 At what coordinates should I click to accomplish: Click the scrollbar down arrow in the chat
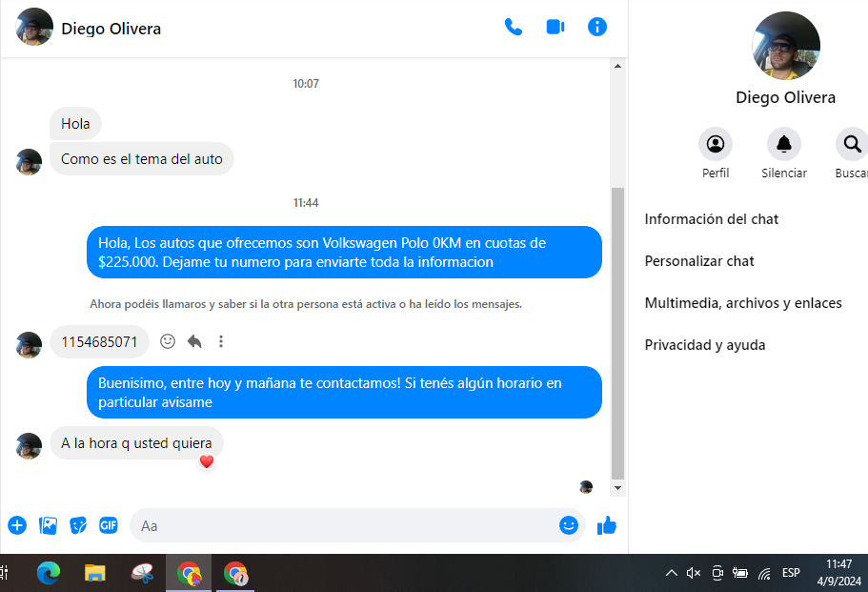click(x=617, y=488)
